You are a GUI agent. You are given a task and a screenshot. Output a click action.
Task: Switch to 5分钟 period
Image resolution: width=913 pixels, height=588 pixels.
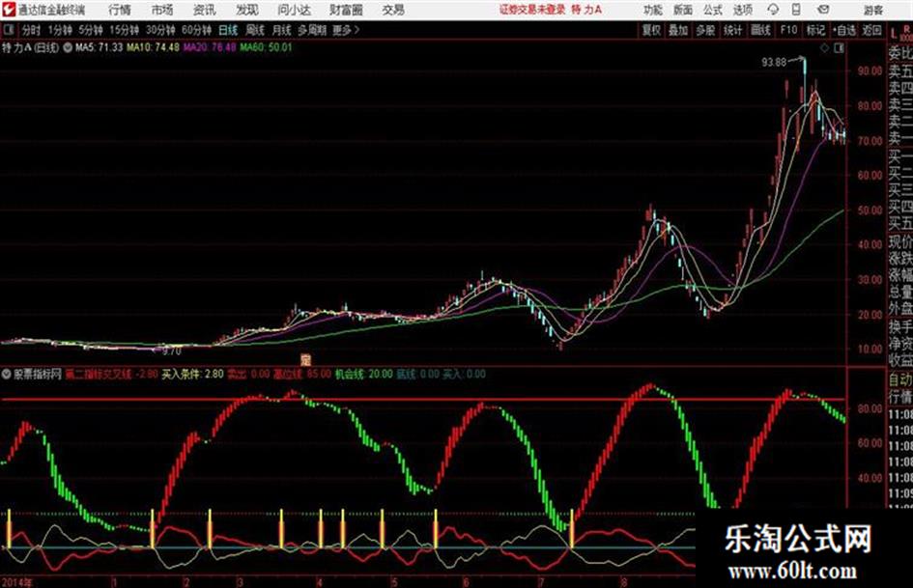[91, 30]
